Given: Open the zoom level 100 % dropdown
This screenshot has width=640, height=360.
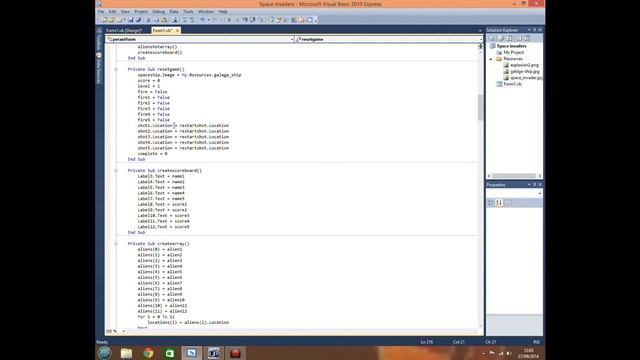Looking at the screenshot, I should coord(124,331).
